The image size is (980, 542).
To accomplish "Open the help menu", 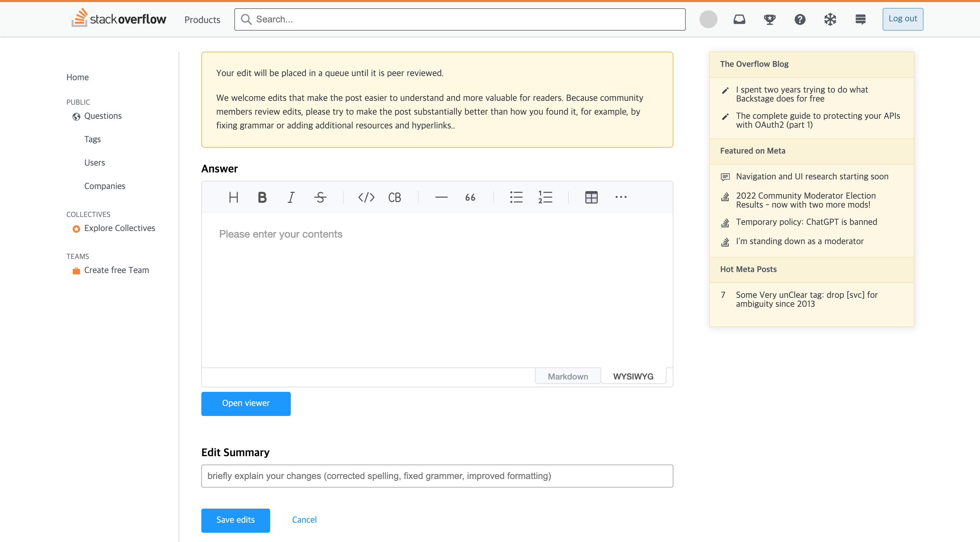I will pos(800,19).
